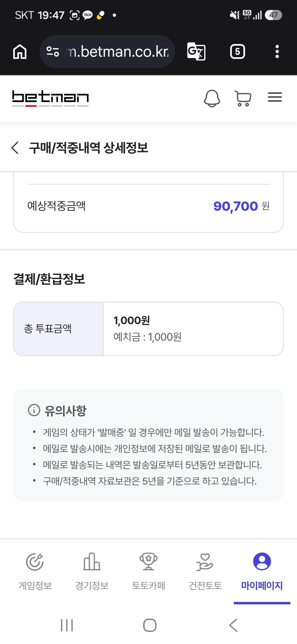Open the hamburger menu in betman header
Screen dimensions: 297x644
point(275,97)
